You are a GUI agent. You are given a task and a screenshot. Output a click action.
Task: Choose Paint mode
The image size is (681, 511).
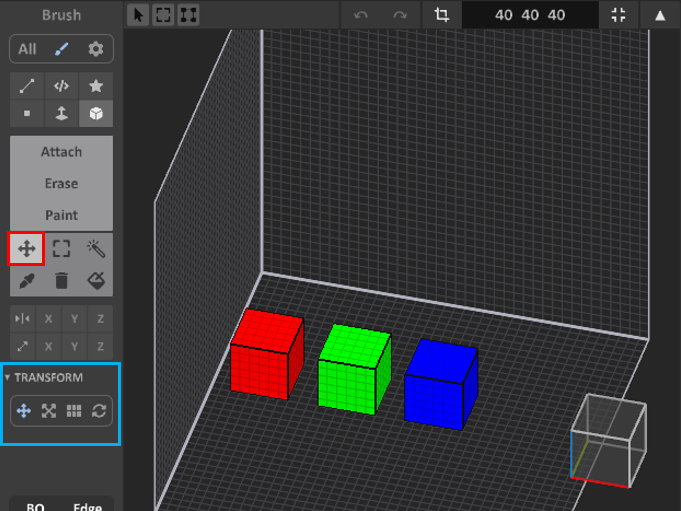61,215
